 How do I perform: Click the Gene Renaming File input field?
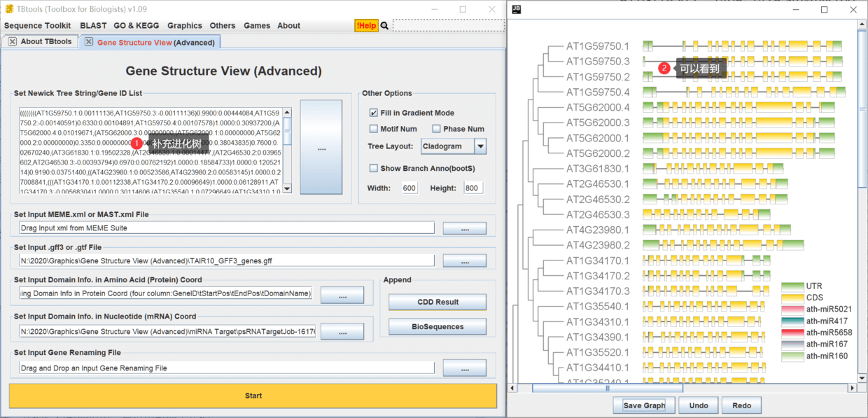[x=227, y=368]
